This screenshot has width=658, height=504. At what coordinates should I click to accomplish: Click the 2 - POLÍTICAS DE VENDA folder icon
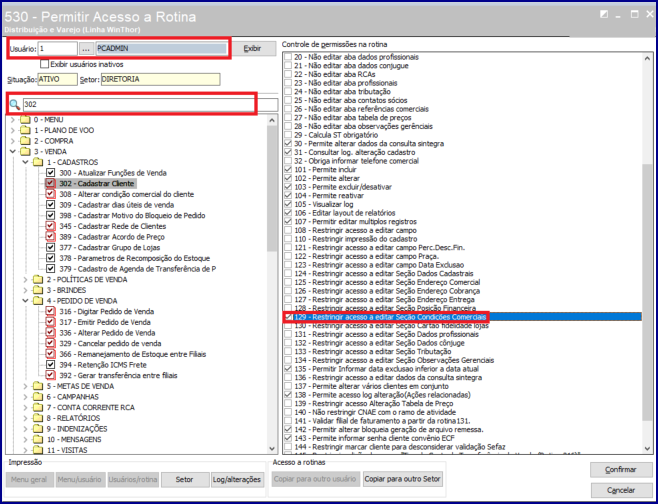(38, 279)
